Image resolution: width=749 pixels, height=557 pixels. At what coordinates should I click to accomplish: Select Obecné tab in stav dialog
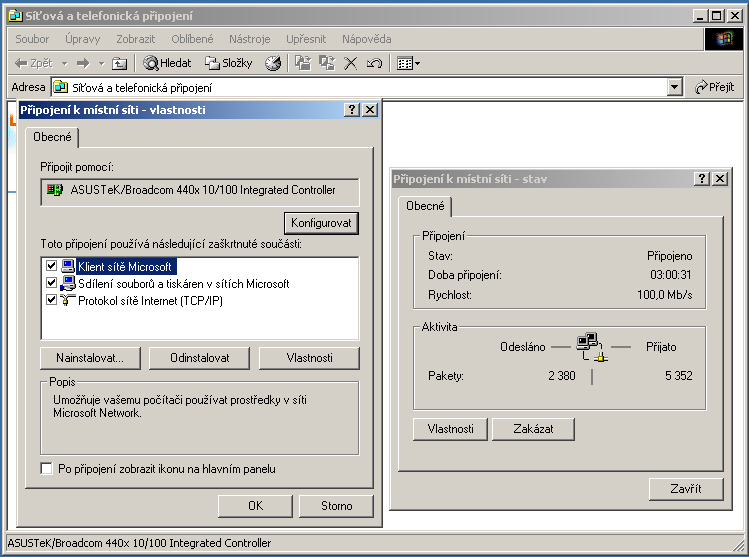coord(425,206)
